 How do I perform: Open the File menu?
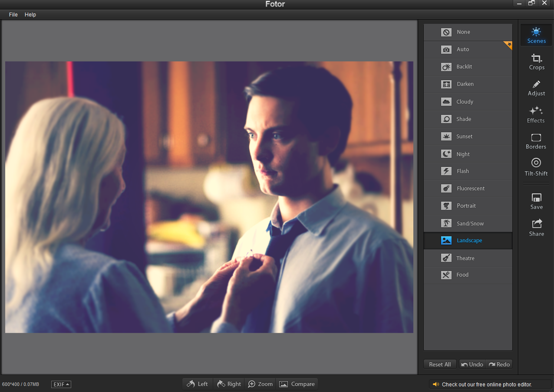pos(13,14)
